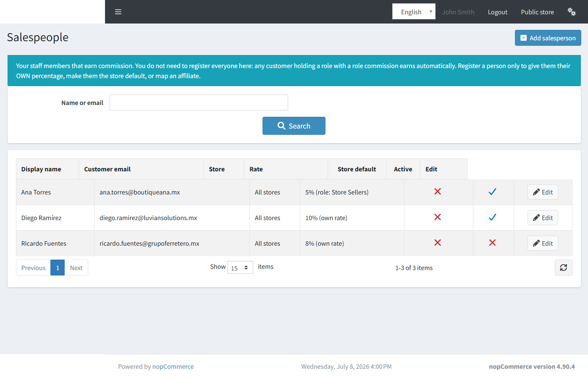This screenshot has width=588, height=378.
Task: Edit the Ricardo Fuentes row
Action: (543, 243)
